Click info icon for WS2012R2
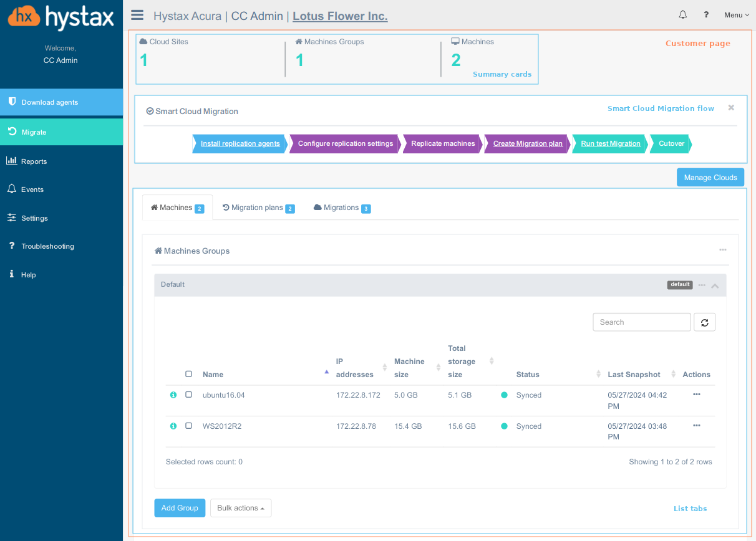The image size is (756, 541). [x=173, y=426]
